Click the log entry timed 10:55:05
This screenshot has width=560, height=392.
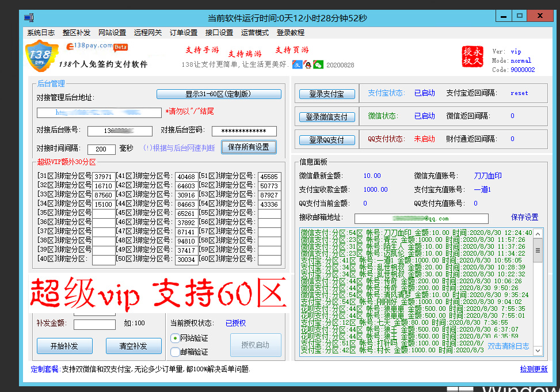point(412,260)
